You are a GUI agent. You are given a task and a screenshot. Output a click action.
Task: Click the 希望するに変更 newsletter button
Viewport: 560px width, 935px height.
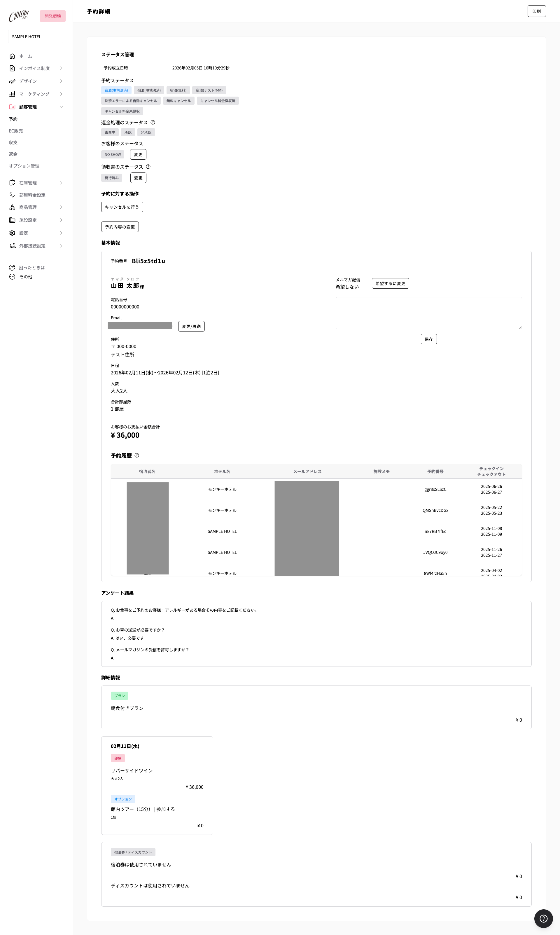[x=390, y=283]
